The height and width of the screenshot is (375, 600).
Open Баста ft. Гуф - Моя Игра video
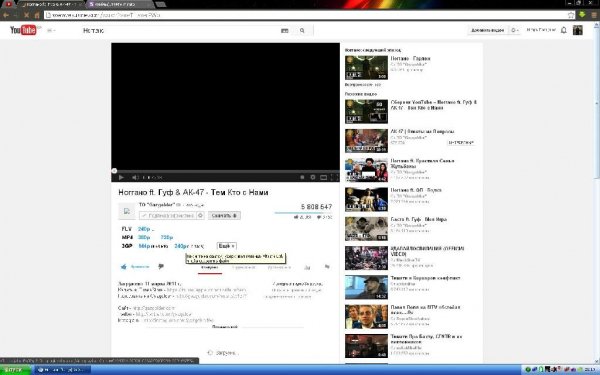click(x=419, y=219)
